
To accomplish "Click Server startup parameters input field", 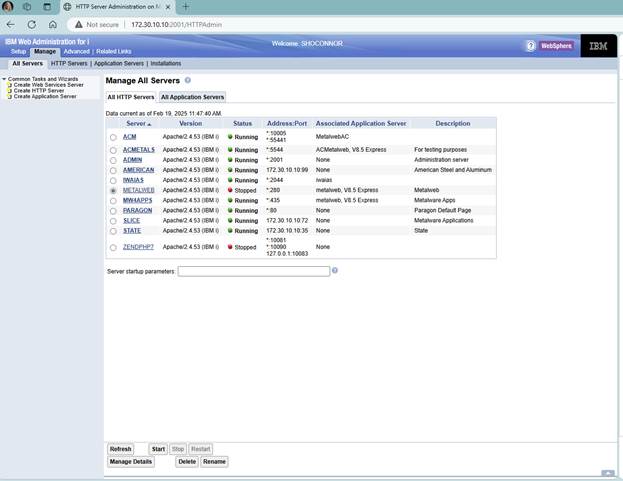I will [254, 271].
